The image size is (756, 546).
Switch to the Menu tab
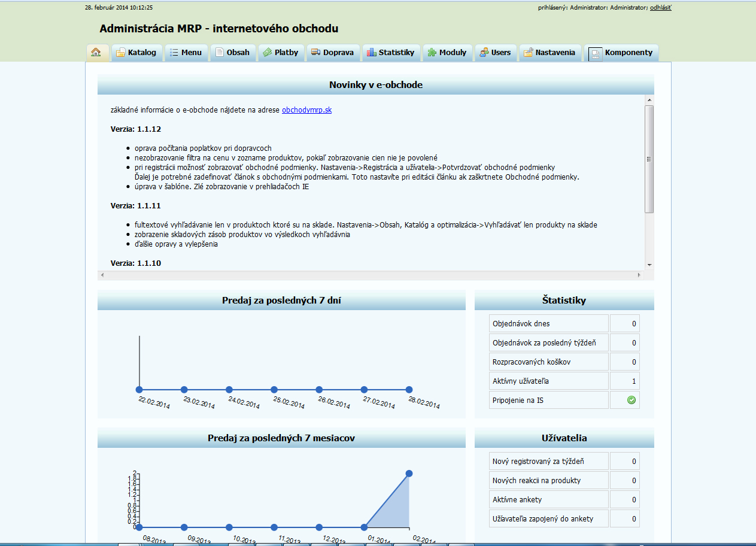click(186, 53)
